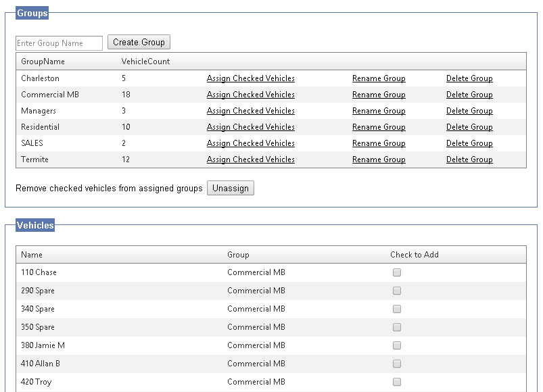Delete the Commercial MB group
The image size is (543, 392).
(x=469, y=95)
